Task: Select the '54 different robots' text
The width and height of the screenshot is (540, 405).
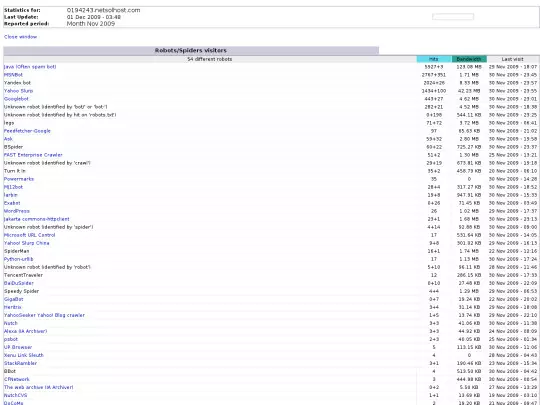Action: point(209,59)
